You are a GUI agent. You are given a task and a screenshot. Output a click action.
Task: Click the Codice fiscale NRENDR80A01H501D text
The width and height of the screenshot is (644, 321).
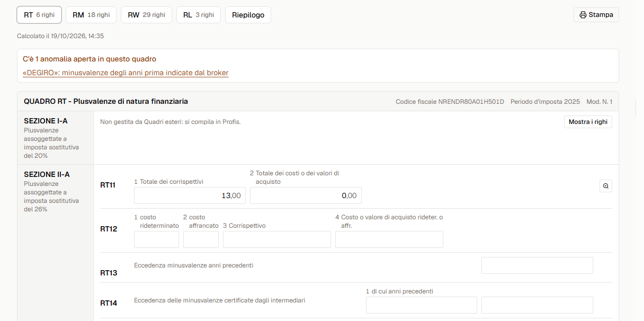pyautogui.click(x=450, y=102)
